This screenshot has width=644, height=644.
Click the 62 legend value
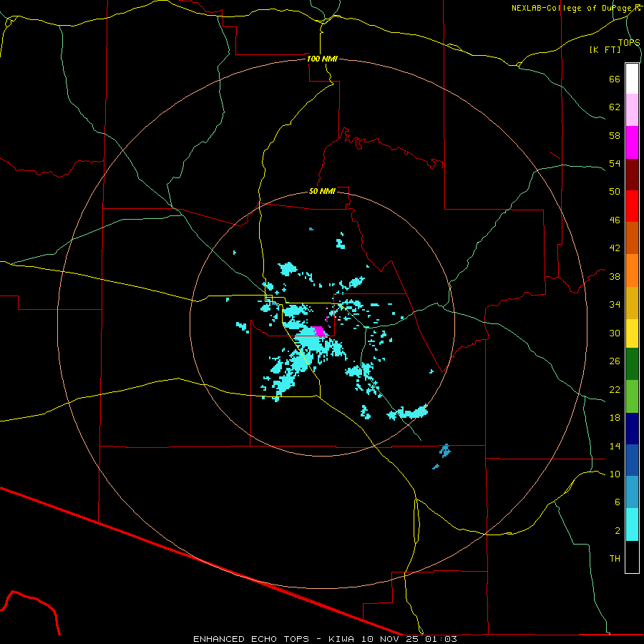pos(615,107)
